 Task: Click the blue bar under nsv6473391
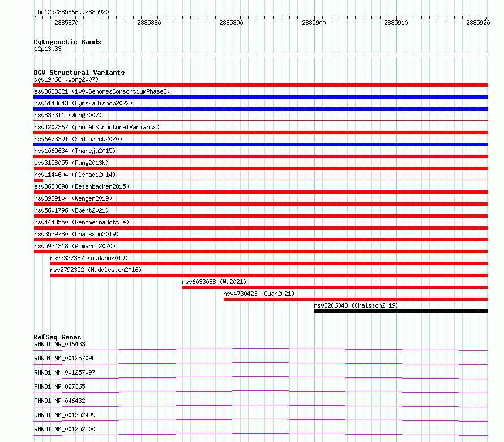pos(260,144)
